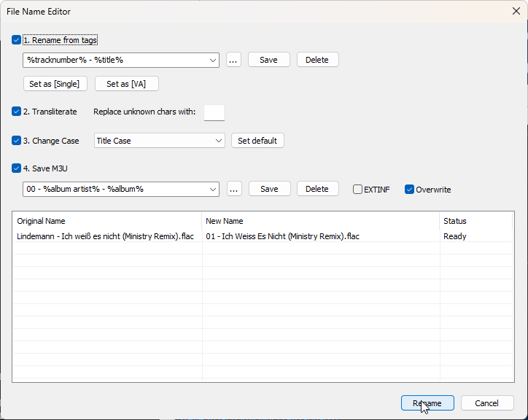The height and width of the screenshot is (420, 528).
Task: Click the ellipsis button beside M3U pattern
Action: (x=234, y=189)
